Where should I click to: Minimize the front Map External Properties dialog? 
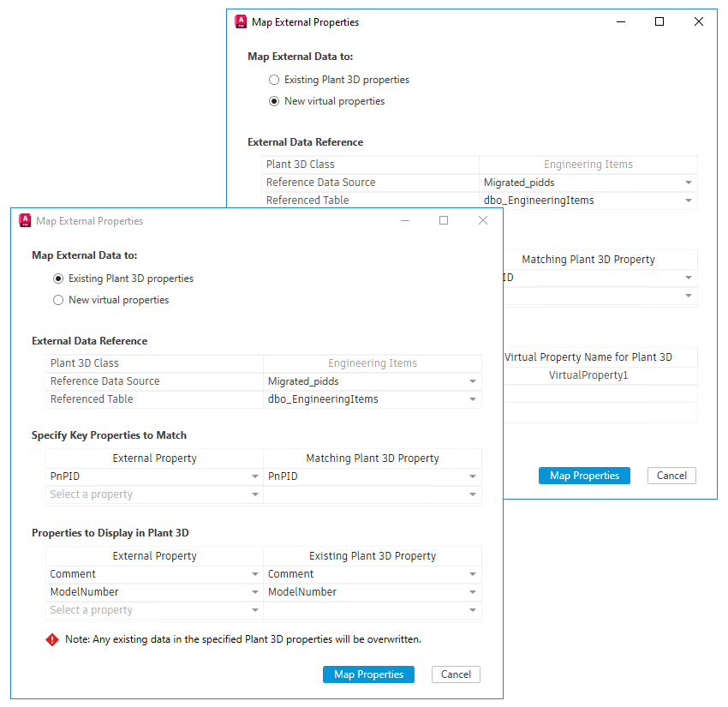tap(404, 220)
